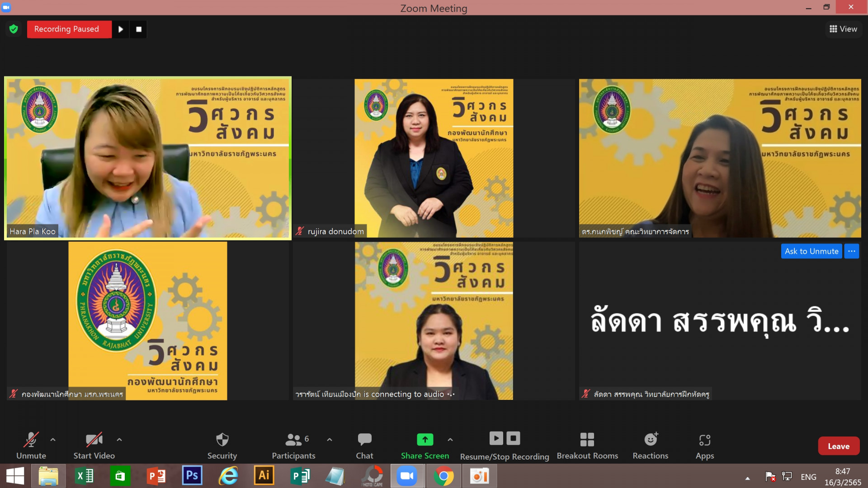Click the Action Center flag icon

[x=770, y=477]
